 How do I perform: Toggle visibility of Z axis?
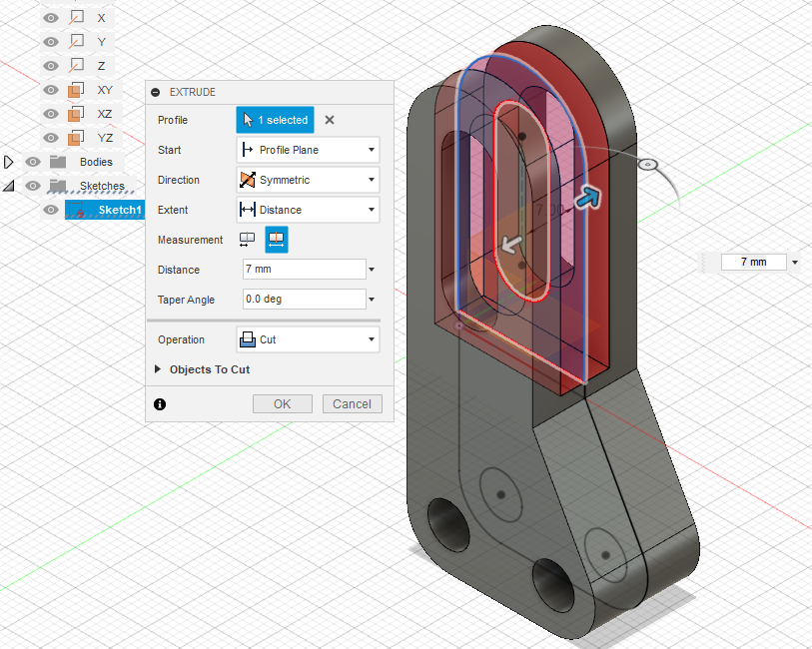point(51,66)
